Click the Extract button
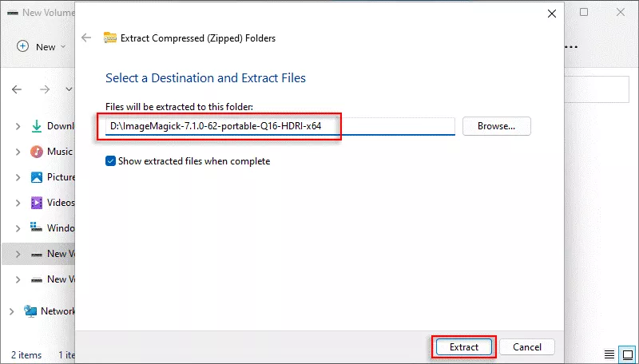Screen dimensions: 639x364 click(x=464, y=347)
